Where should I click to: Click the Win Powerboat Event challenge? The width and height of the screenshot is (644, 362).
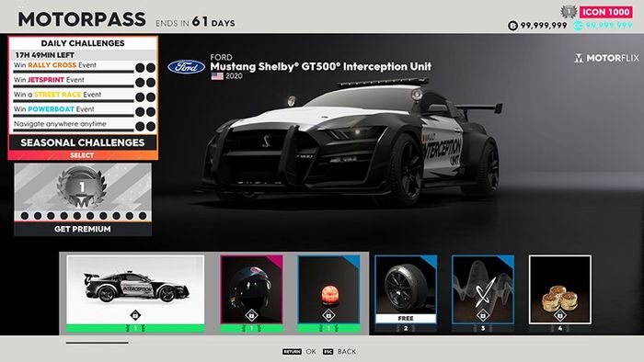85,111
